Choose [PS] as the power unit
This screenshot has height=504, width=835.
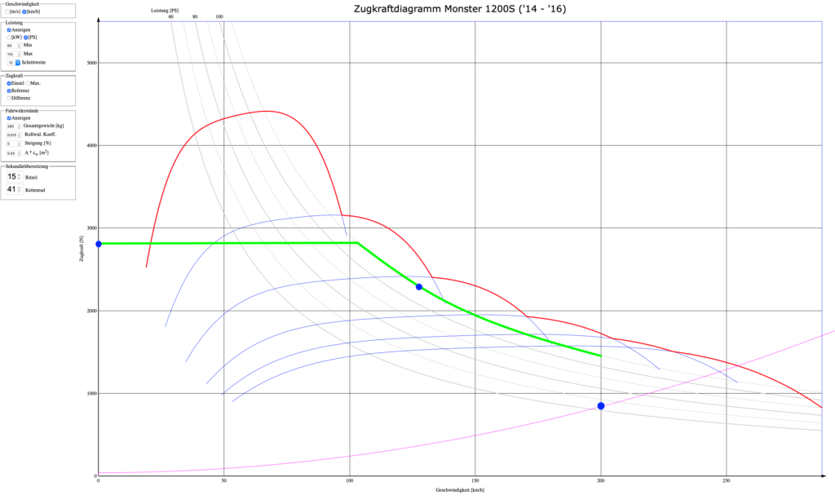pos(26,38)
